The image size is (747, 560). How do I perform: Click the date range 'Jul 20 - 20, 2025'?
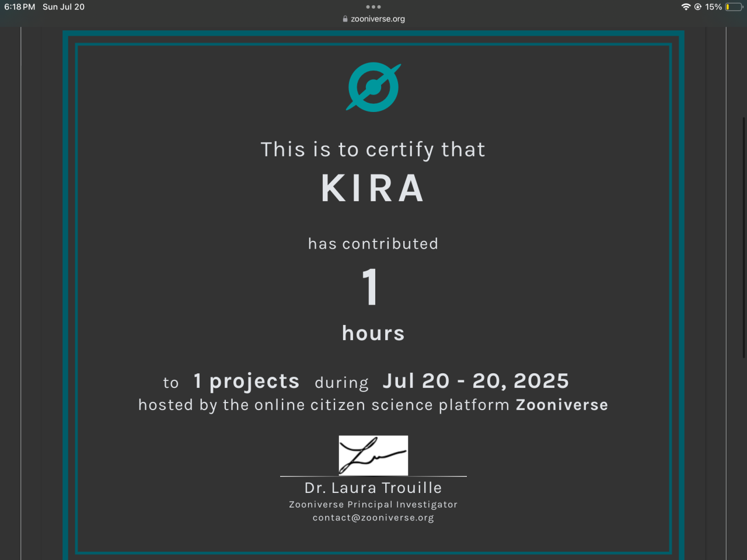476,381
